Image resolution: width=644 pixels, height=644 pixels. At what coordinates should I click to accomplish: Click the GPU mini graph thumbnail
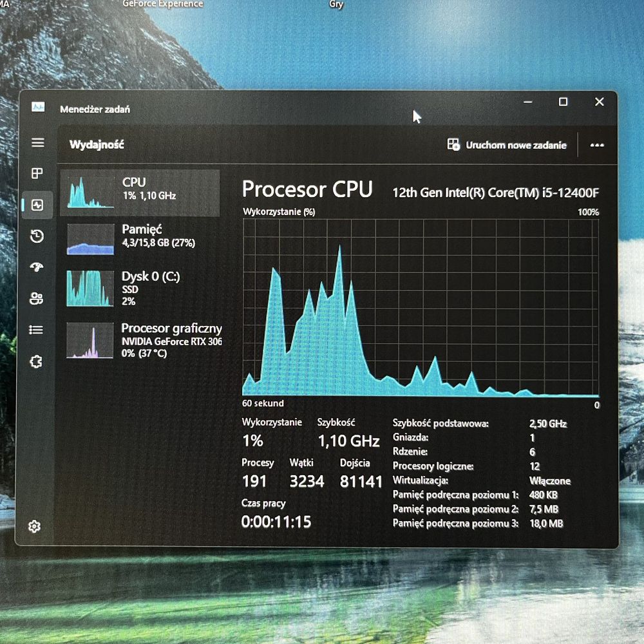click(90, 341)
